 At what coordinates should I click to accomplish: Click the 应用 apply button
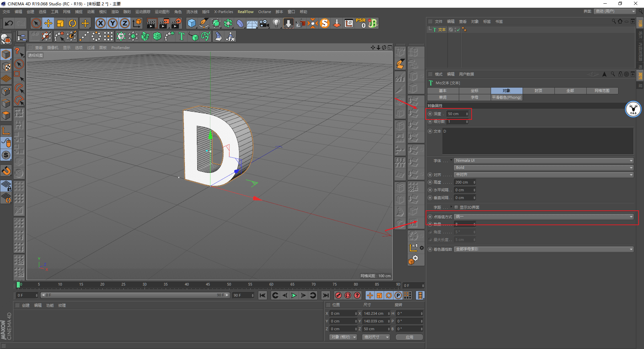pos(409,337)
